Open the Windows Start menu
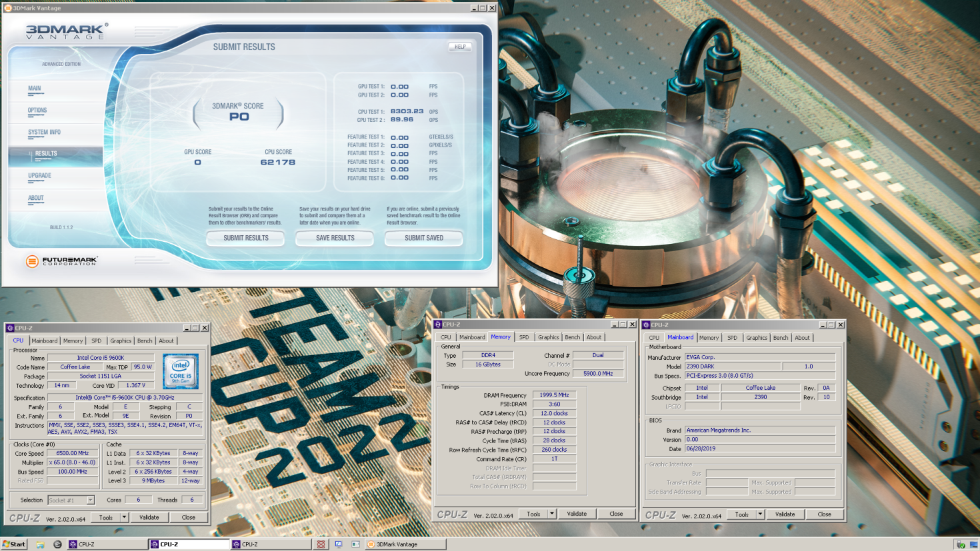The image size is (980, 551). pyautogui.click(x=14, y=544)
